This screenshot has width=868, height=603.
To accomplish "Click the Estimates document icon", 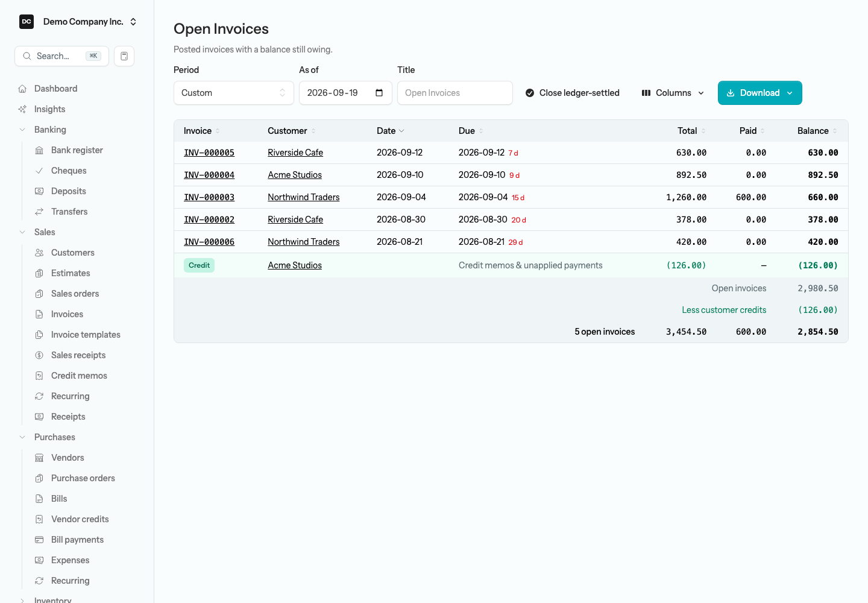I will (39, 273).
